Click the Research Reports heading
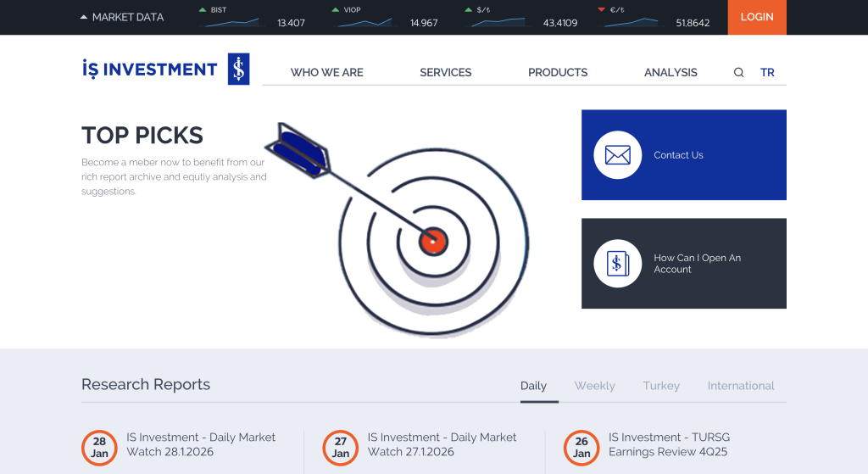Image resolution: width=868 pixels, height=474 pixels. pos(146,384)
